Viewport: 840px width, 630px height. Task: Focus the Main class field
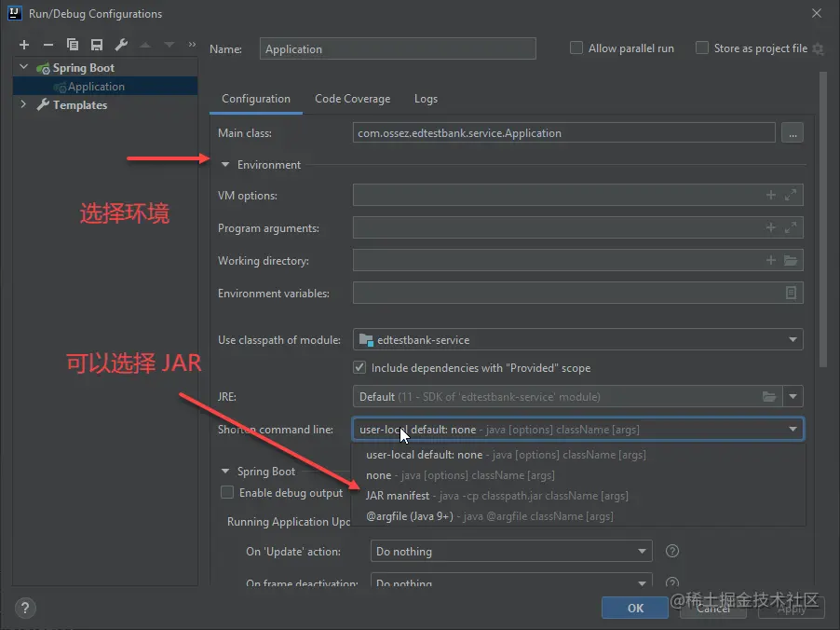563,133
